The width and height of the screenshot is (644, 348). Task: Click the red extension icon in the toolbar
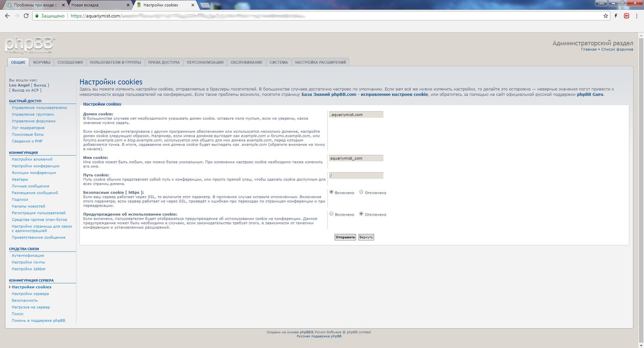click(627, 16)
